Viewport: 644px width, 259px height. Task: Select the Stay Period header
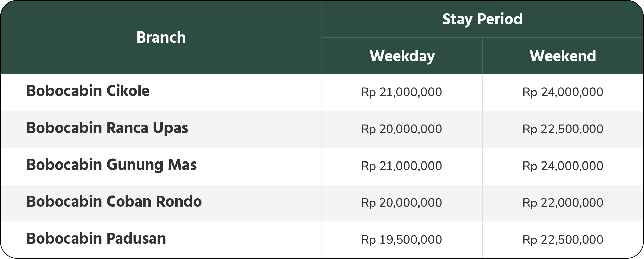point(482,19)
